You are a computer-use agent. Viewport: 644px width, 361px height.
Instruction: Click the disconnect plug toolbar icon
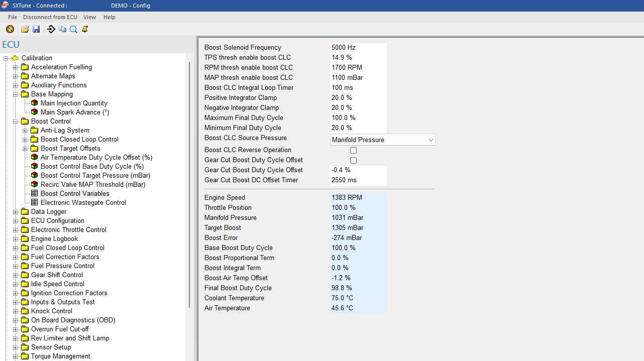[10, 29]
